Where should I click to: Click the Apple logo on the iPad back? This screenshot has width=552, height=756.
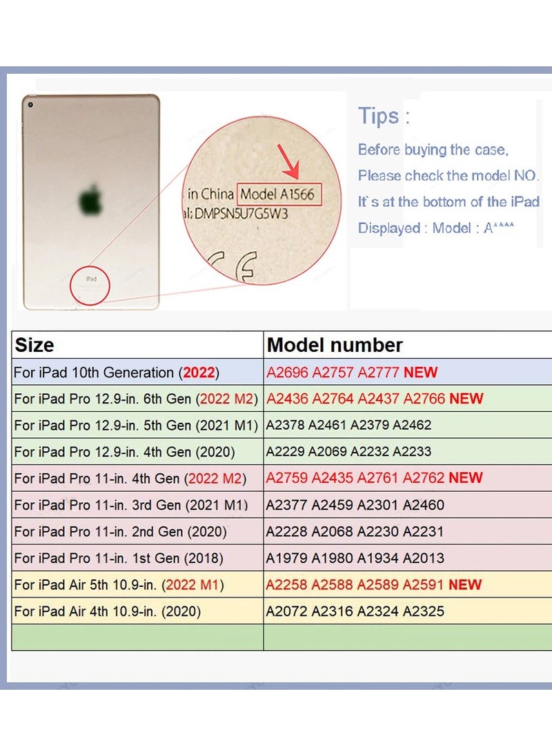coord(90,199)
